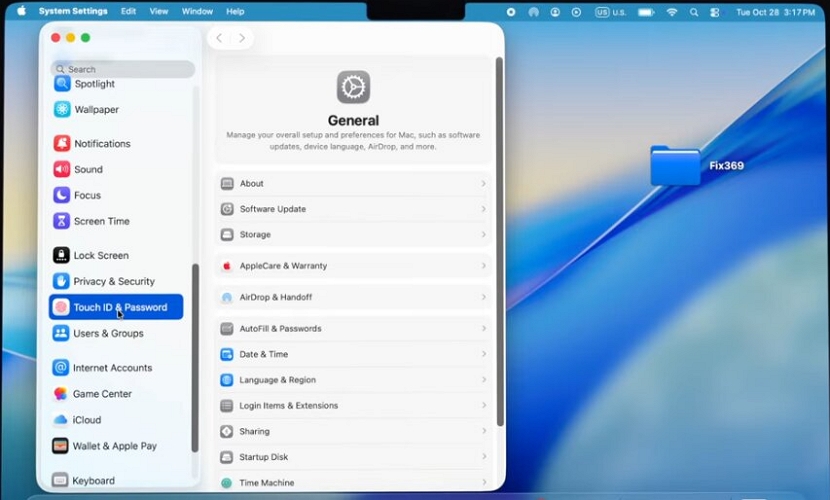Screen dimensions: 830x500
Task: Click the General gear header icon
Action: pos(353,87)
